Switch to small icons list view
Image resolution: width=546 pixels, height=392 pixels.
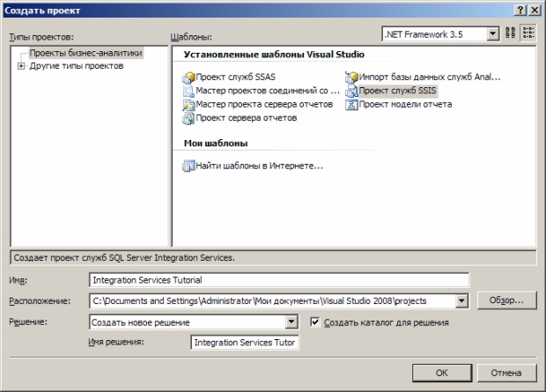click(x=528, y=33)
